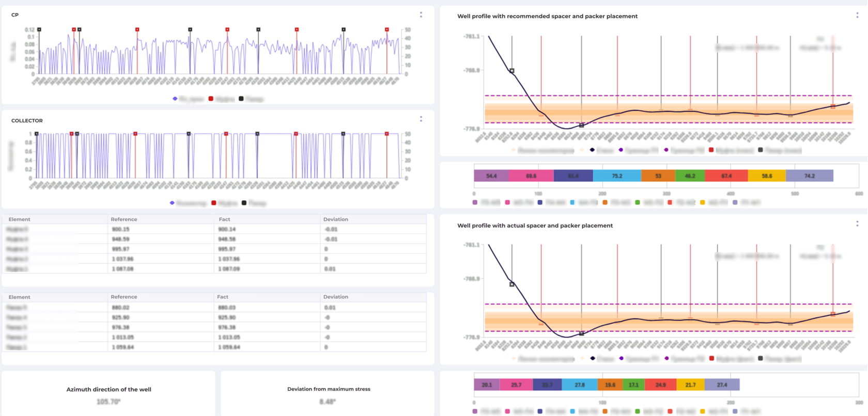The image size is (868, 416).
Task: Click the actual spacer and packer placement title
Action: tap(535, 226)
